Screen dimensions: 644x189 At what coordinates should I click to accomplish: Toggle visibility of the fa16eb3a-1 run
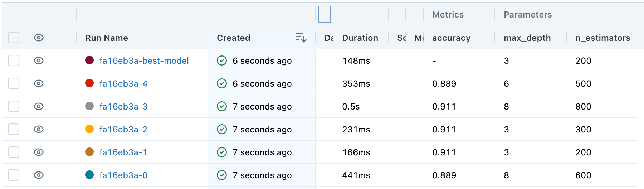pyautogui.click(x=39, y=152)
